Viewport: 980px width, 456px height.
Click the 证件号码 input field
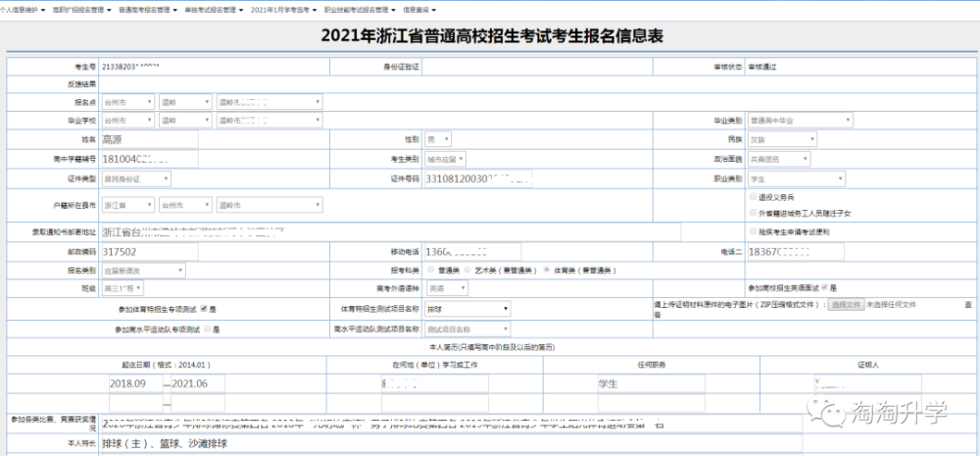(x=478, y=178)
